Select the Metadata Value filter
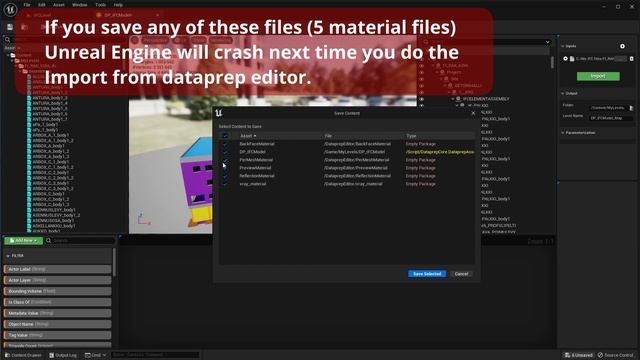This screenshot has width=640, height=360. coord(58,313)
